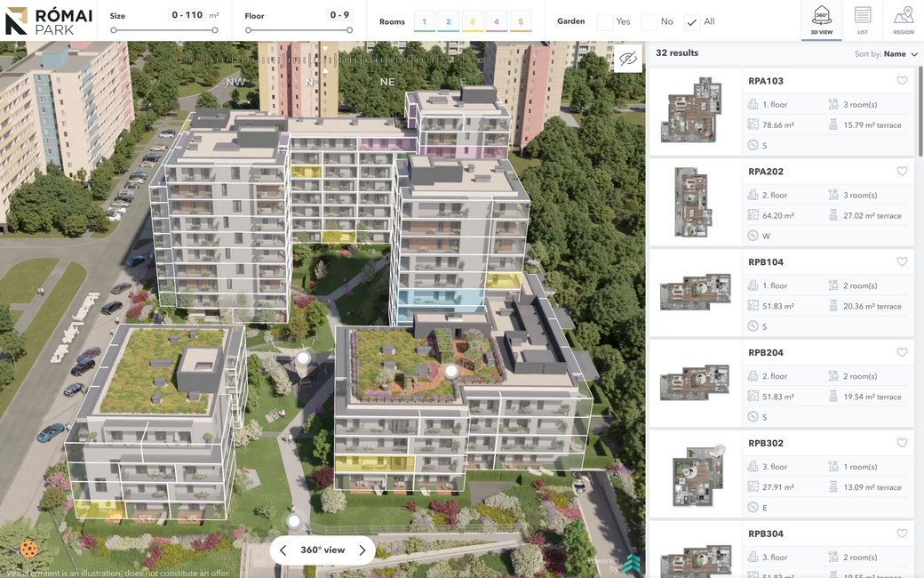Viewport: 924px width, 578px height.
Task: Filter by 3 rooms
Action: click(x=472, y=21)
